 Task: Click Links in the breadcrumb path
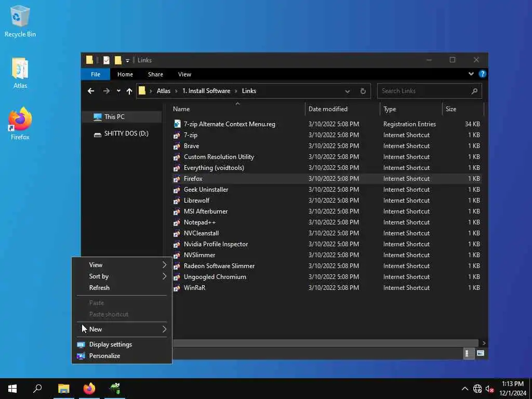click(x=249, y=91)
